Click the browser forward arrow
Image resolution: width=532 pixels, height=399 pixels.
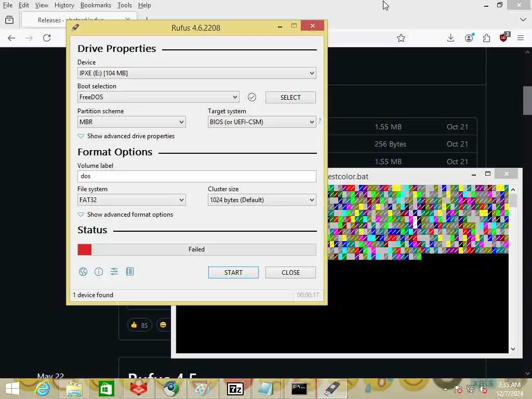tap(29, 38)
